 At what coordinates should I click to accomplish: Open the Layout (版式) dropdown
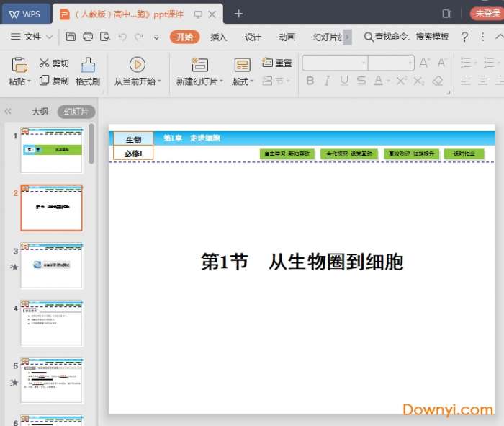(243, 81)
